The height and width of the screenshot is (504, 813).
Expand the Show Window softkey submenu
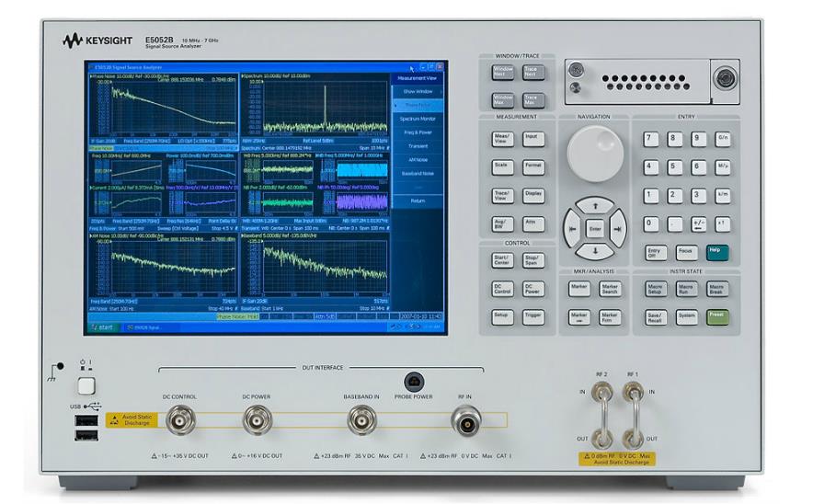pos(417,92)
